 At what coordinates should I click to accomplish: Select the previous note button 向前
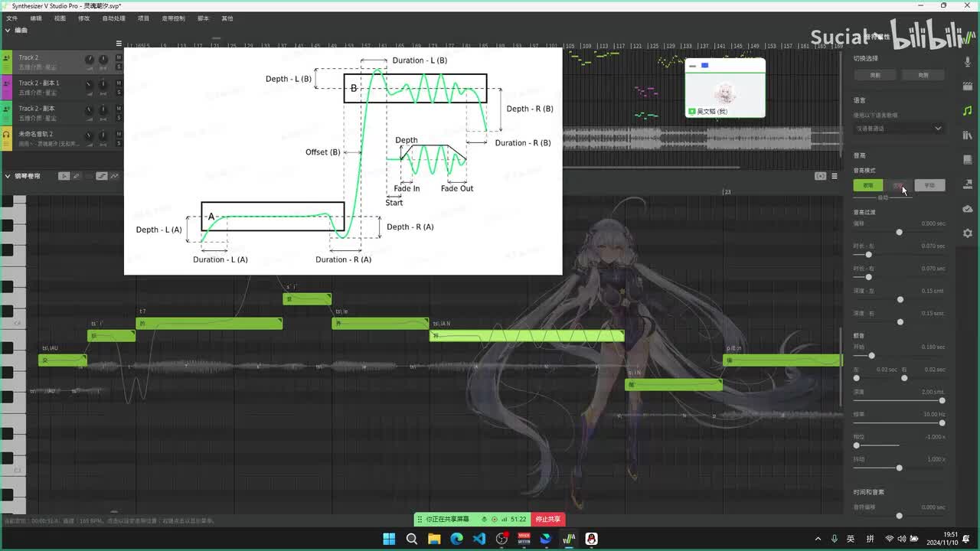875,75
